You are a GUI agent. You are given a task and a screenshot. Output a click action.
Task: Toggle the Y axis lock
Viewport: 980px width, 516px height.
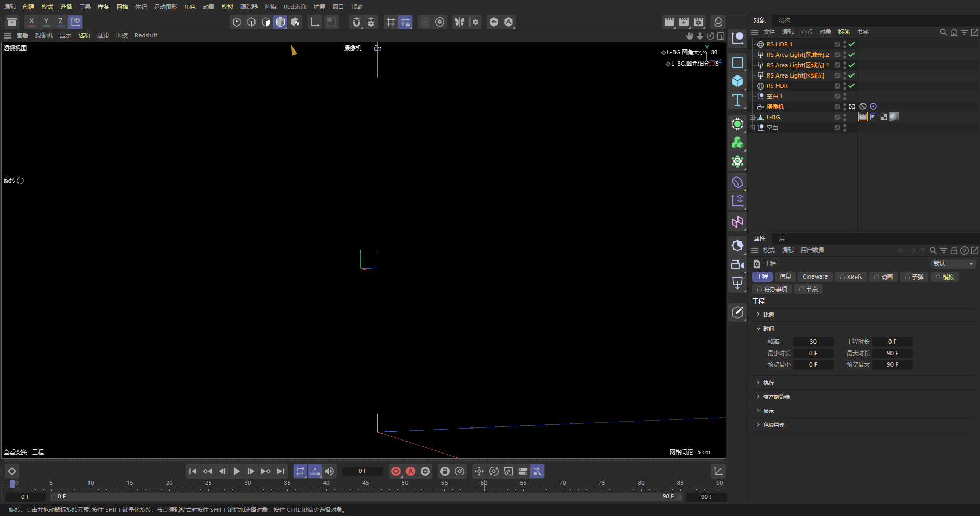click(x=46, y=22)
